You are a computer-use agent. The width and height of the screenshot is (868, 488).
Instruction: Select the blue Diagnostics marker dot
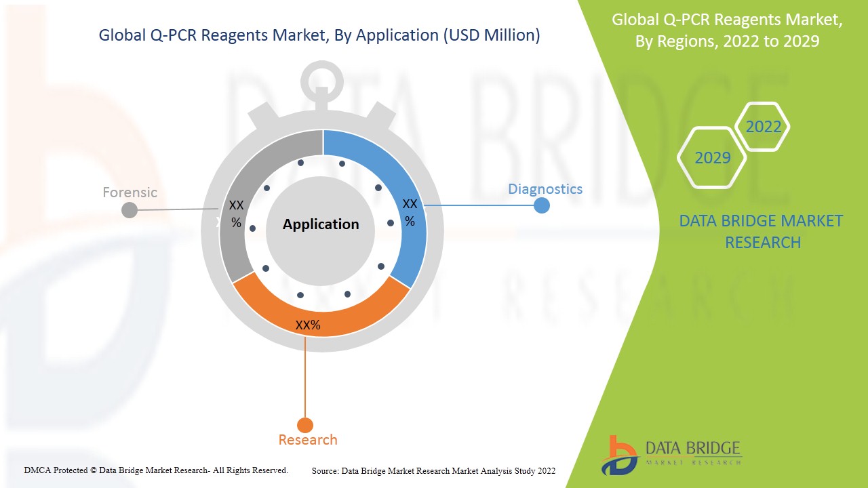[x=540, y=205]
